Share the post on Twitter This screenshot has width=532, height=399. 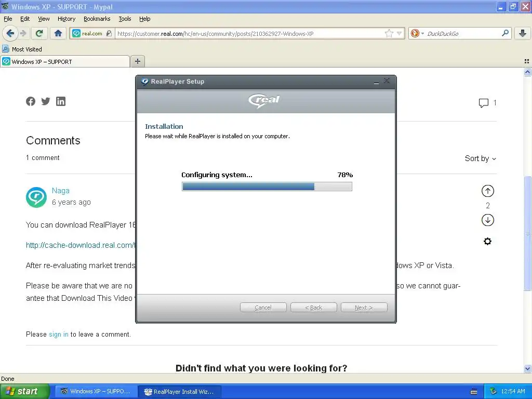(46, 101)
